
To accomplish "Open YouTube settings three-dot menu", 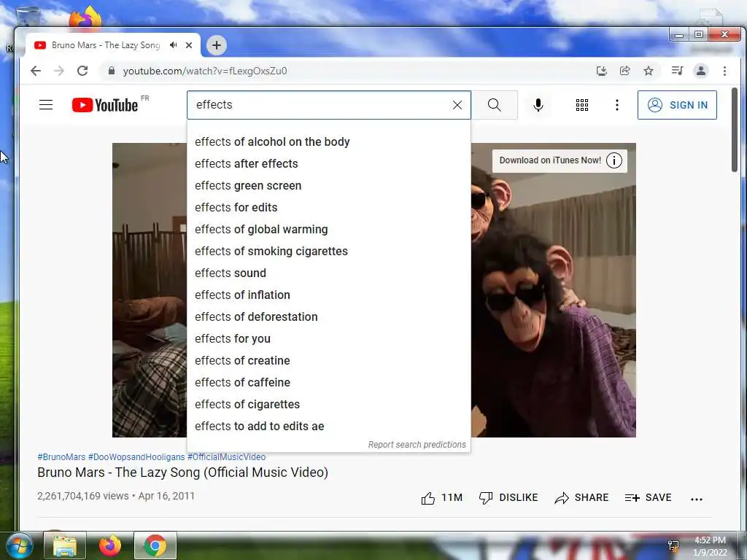I will tap(617, 105).
